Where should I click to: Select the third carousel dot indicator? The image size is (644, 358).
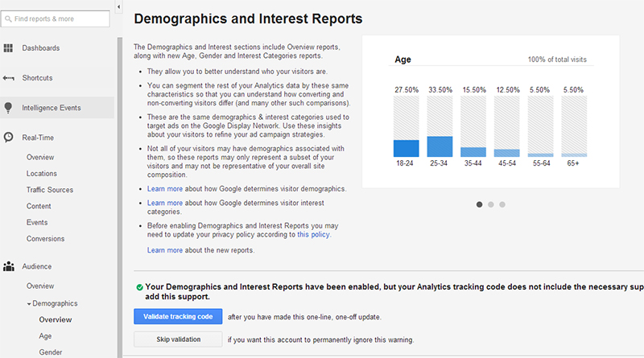(x=502, y=204)
